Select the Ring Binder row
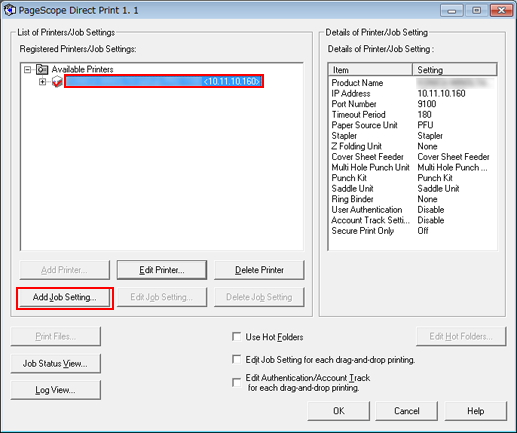The width and height of the screenshot is (517, 433). click(x=413, y=199)
